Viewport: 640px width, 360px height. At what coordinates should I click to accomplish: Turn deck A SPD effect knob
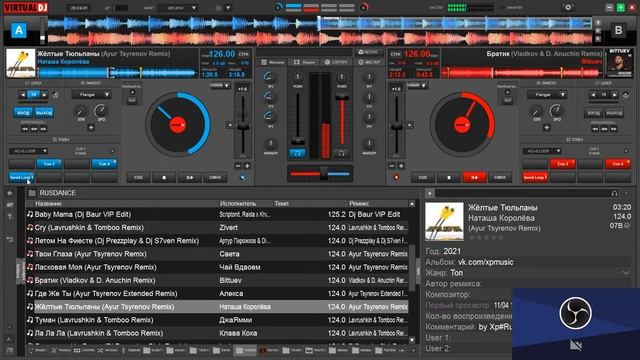tap(100, 110)
